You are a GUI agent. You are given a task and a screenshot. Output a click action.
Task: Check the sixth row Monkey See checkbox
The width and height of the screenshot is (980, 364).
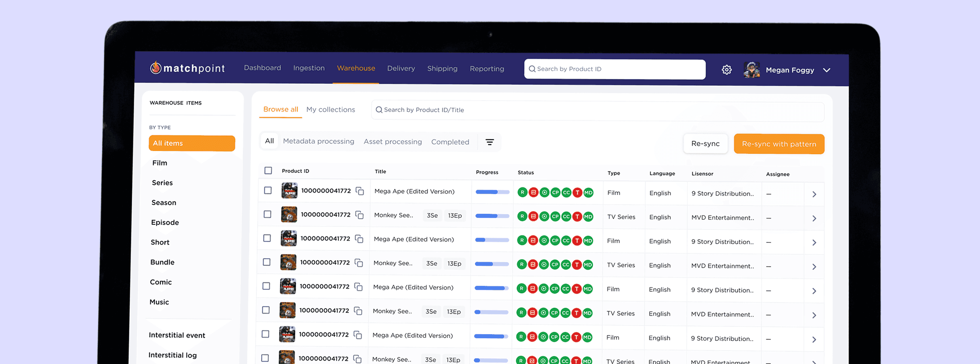click(x=266, y=310)
